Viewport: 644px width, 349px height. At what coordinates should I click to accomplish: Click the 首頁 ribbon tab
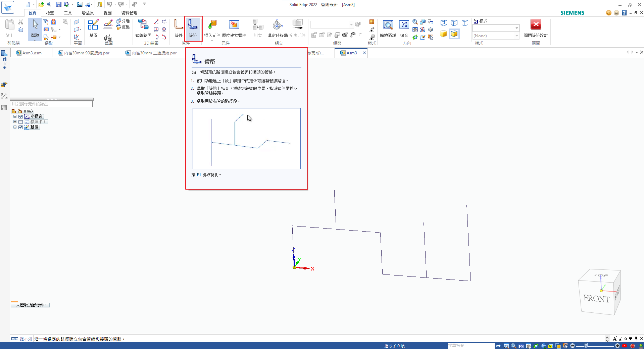32,13
